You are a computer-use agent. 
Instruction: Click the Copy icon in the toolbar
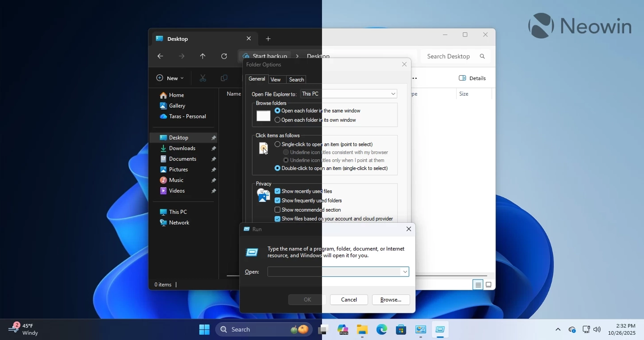pos(224,78)
